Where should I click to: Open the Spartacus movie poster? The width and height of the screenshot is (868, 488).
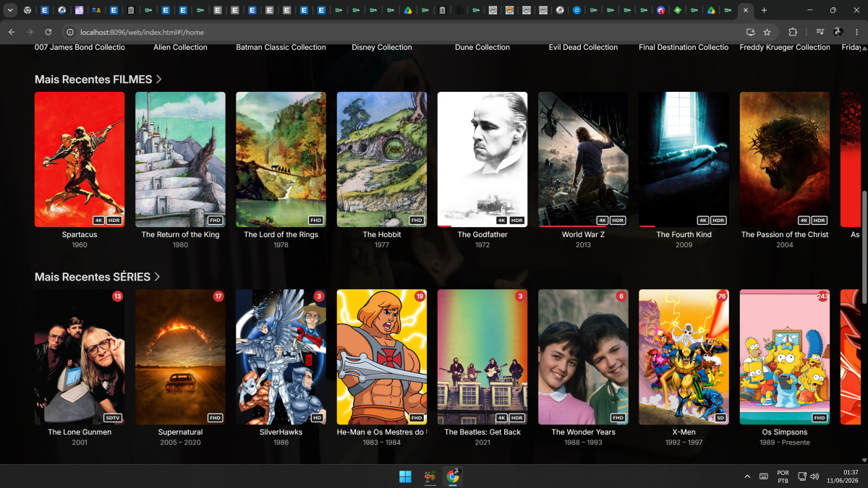point(80,159)
